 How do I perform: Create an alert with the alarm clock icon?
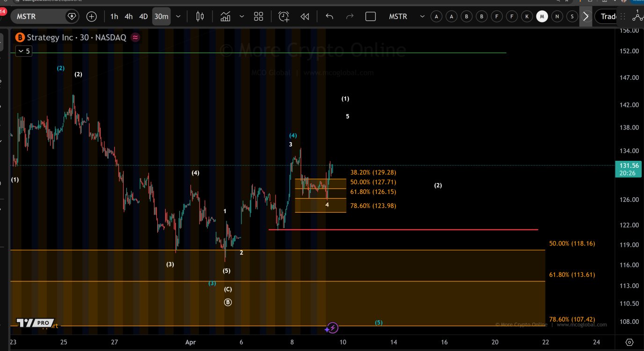(284, 17)
